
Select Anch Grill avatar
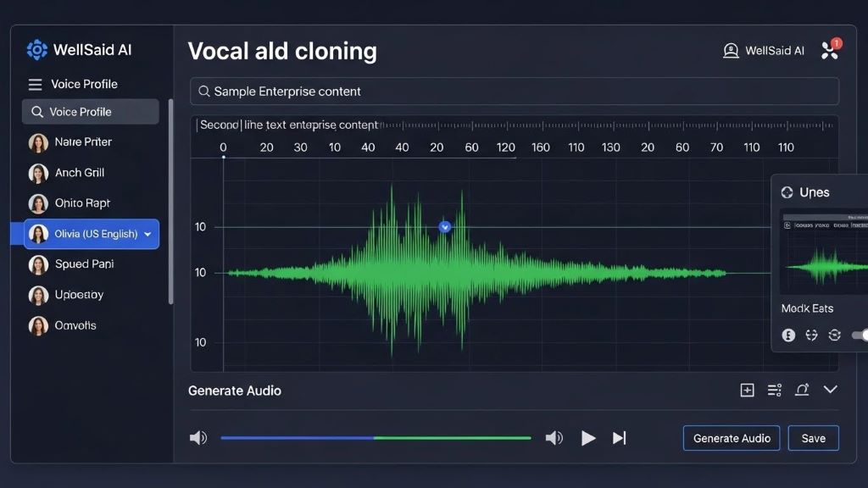pos(38,173)
